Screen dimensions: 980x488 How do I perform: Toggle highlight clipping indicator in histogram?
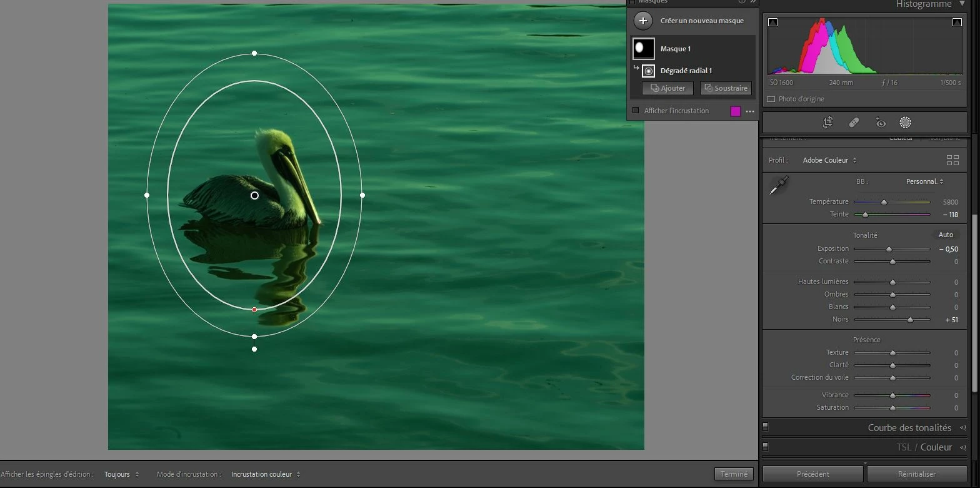(957, 23)
